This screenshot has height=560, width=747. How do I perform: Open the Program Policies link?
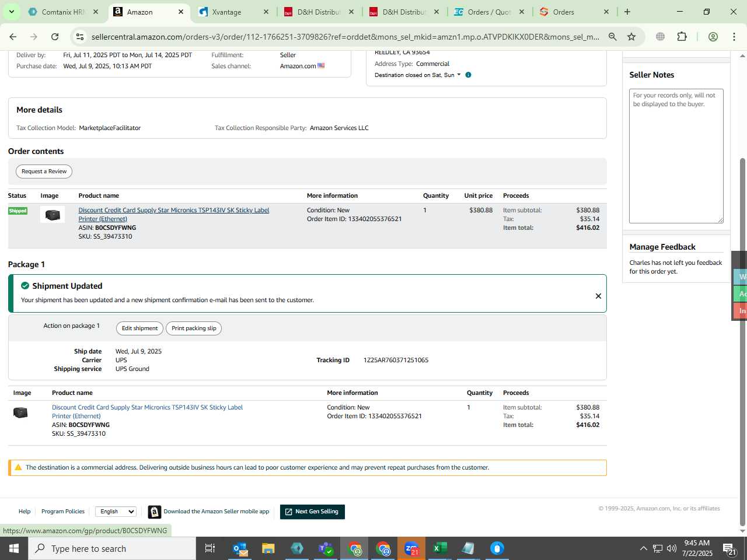tap(63, 512)
